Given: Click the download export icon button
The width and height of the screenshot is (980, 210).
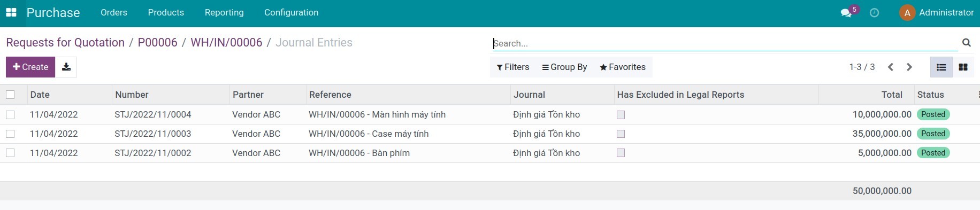Looking at the screenshot, I should (66, 67).
